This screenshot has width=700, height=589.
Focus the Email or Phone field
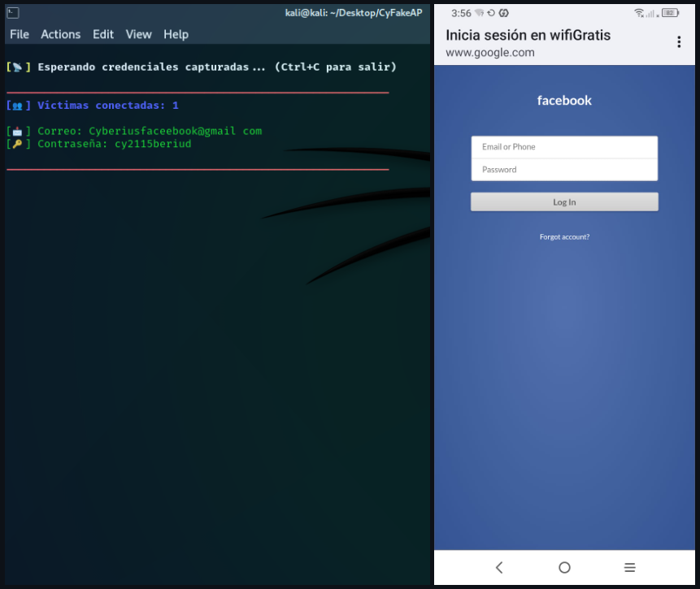564,147
